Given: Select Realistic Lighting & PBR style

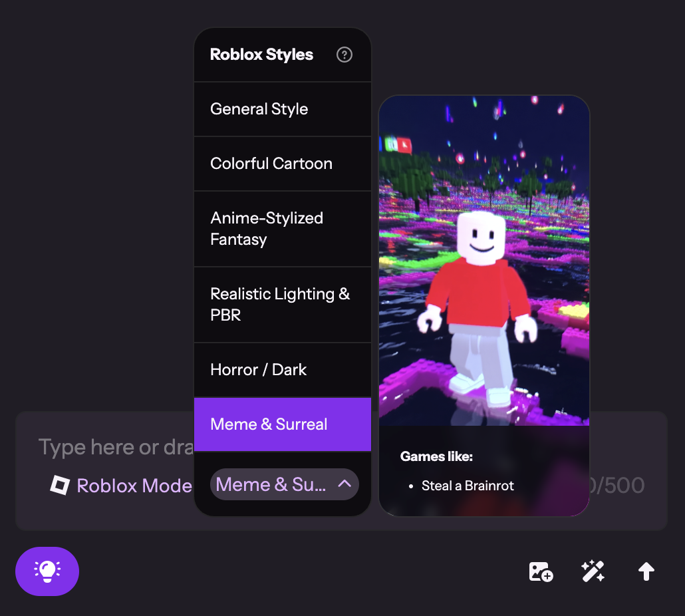Looking at the screenshot, I should pyautogui.click(x=283, y=305).
